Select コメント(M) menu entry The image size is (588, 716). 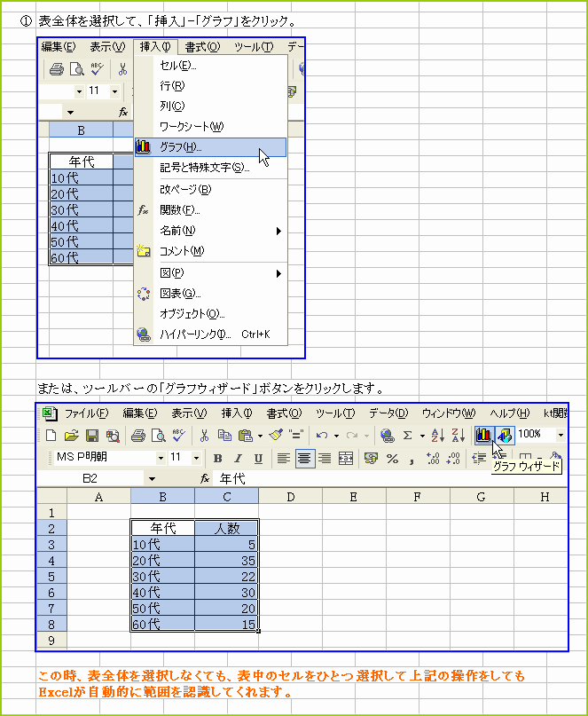click(210, 251)
